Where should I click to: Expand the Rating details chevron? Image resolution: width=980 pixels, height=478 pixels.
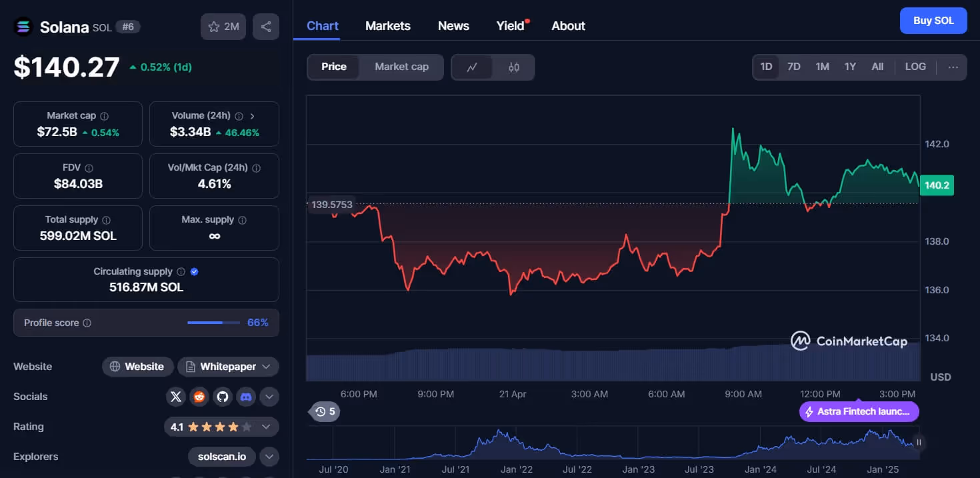(266, 427)
